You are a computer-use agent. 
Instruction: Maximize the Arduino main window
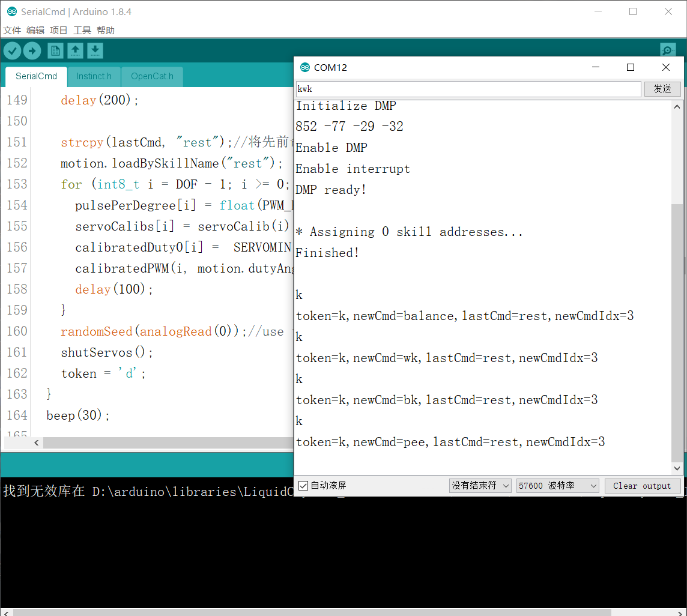coord(633,12)
